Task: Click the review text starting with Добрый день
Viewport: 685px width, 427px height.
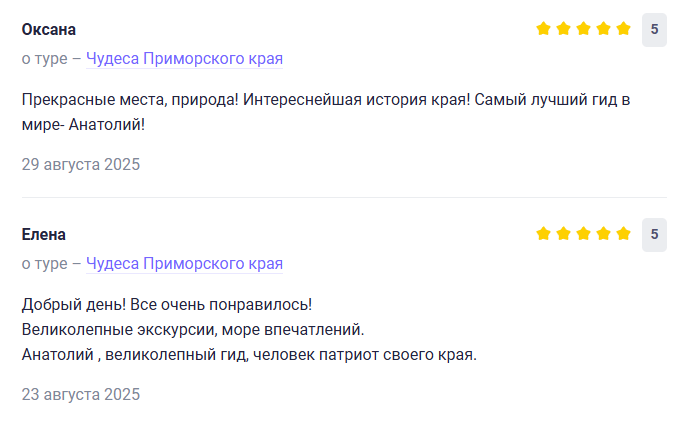Action: pos(167,304)
